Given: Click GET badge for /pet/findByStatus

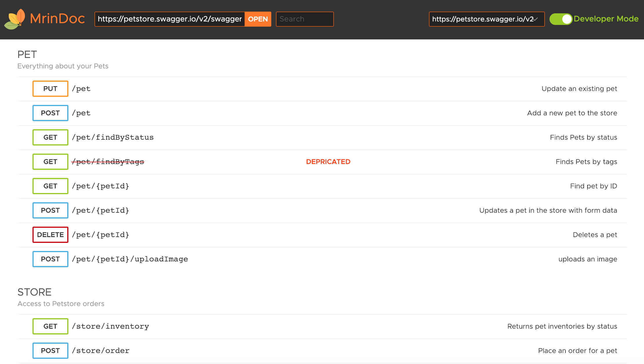Looking at the screenshot, I should 50,137.
